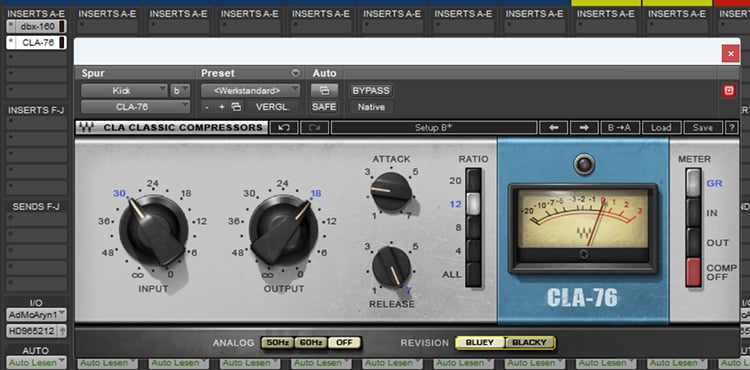Switch analog setting to 50Hz

pyautogui.click(x=277, y=343)
